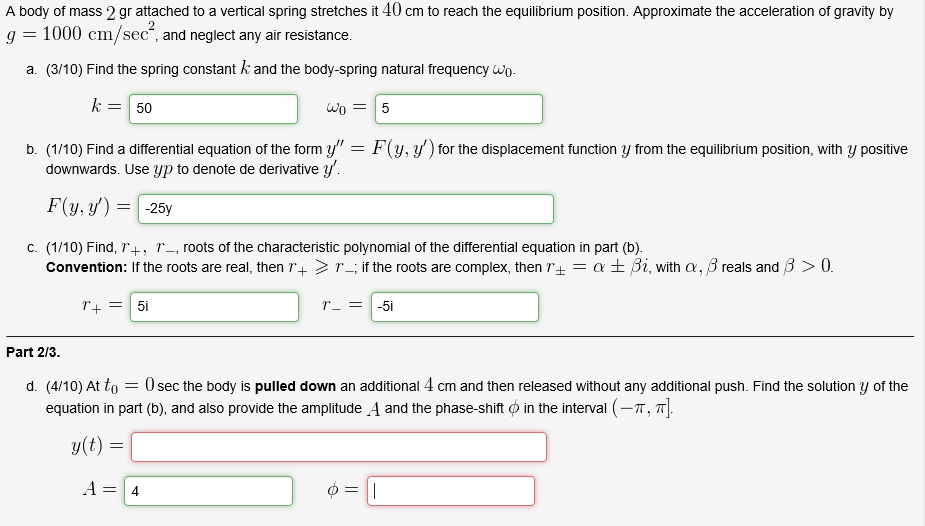
Task: Click the F(y, y') answer field containing -25y
Action: (345, 209)
